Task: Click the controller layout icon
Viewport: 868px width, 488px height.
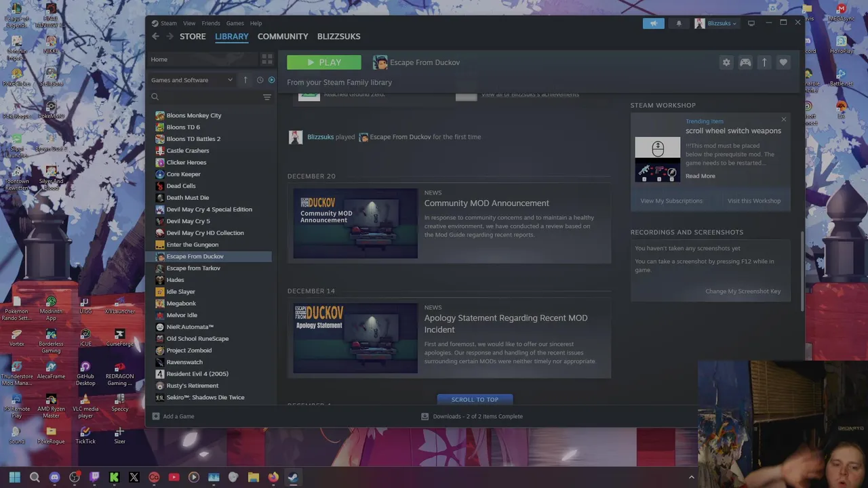Action: tap(745, 62)
